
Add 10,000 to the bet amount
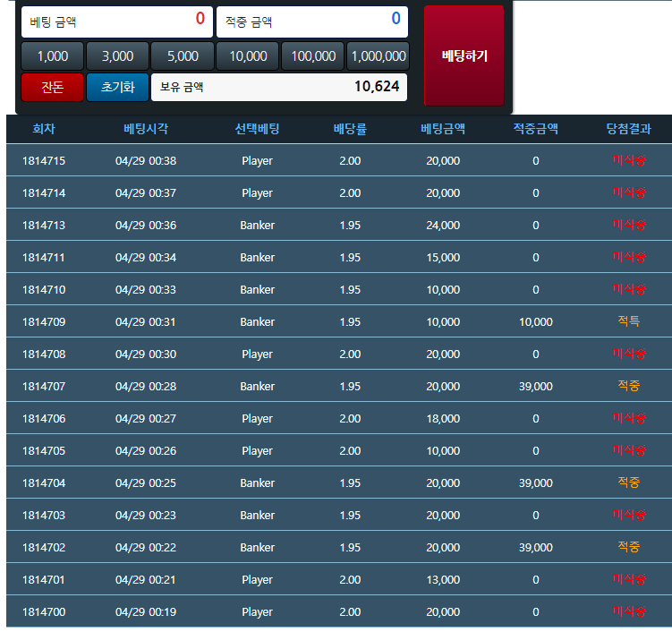[248, 56]
